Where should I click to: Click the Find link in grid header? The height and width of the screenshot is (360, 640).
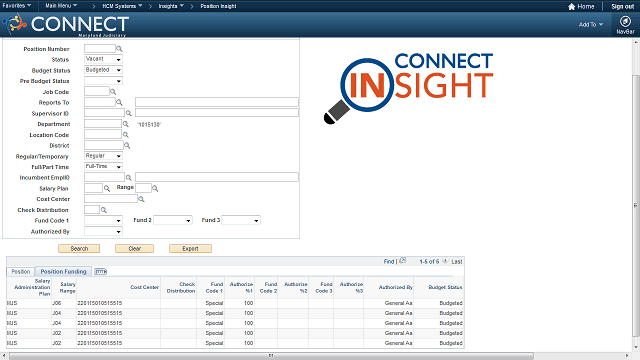[389, 261]
